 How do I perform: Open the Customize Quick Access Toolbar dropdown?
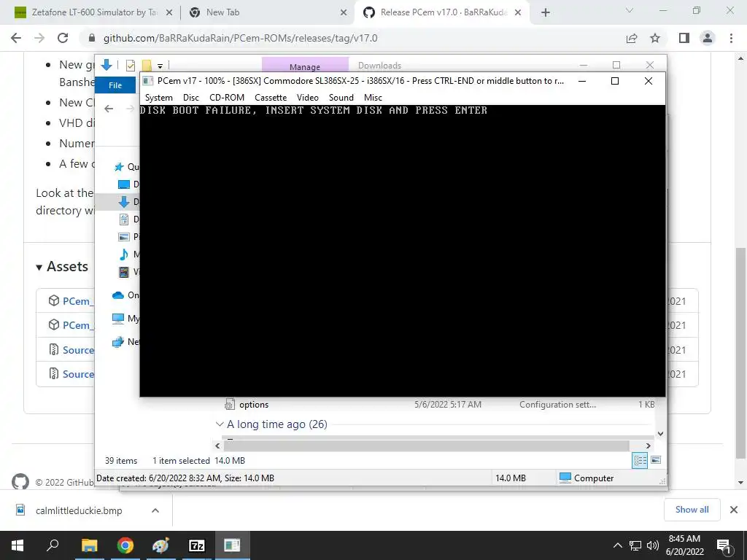(x=160, y=66)
